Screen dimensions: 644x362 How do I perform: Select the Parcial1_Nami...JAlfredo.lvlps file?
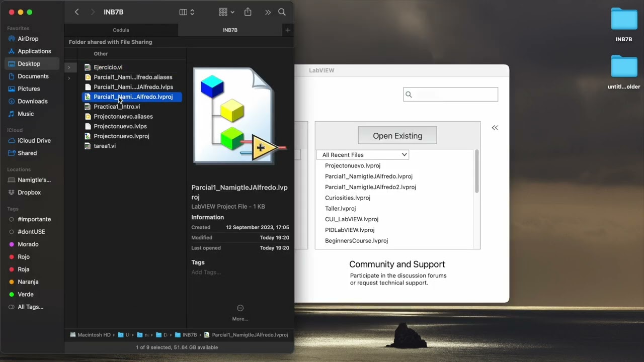click(133, 87)
